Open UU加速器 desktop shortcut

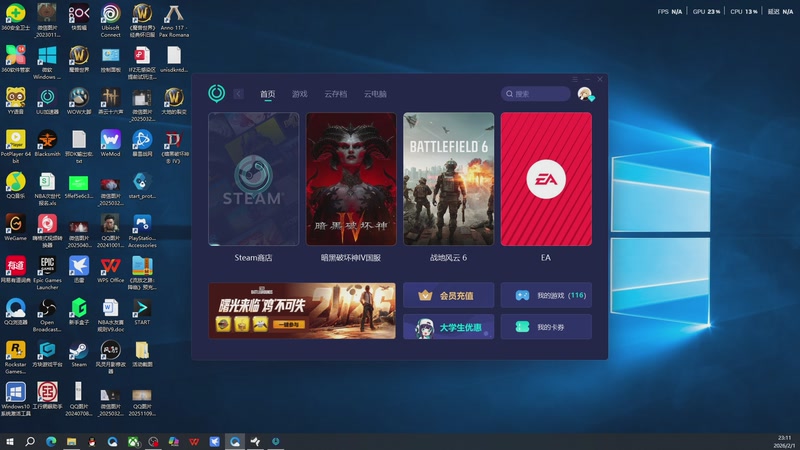(47, 101)
